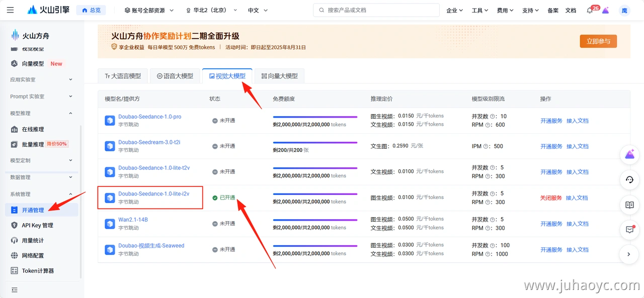Open the 中文 language dropdown

258,10
